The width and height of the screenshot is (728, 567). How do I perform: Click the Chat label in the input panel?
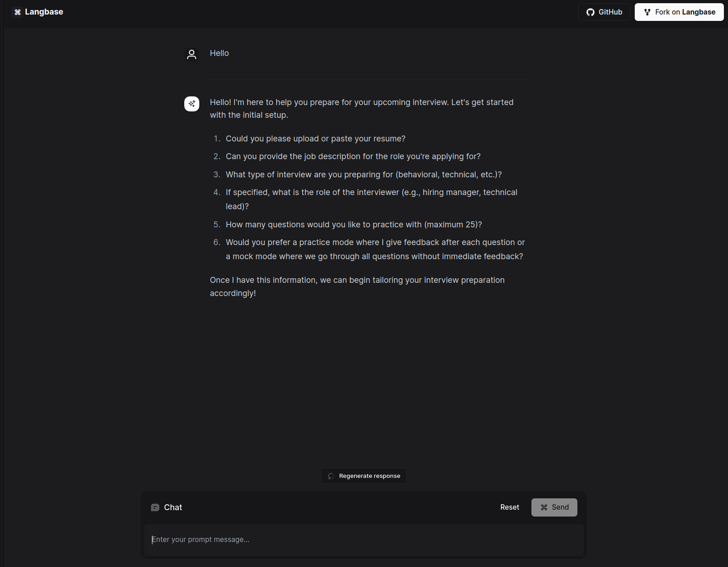tap(173, 507)
